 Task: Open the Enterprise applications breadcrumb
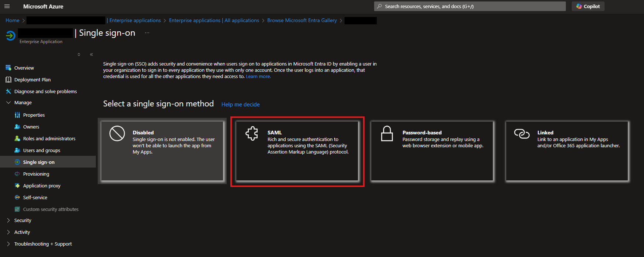pos(135,20)
